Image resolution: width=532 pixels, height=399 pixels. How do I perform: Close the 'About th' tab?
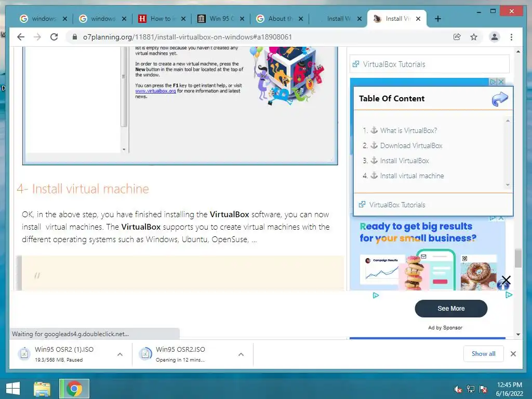pos(301,19)
